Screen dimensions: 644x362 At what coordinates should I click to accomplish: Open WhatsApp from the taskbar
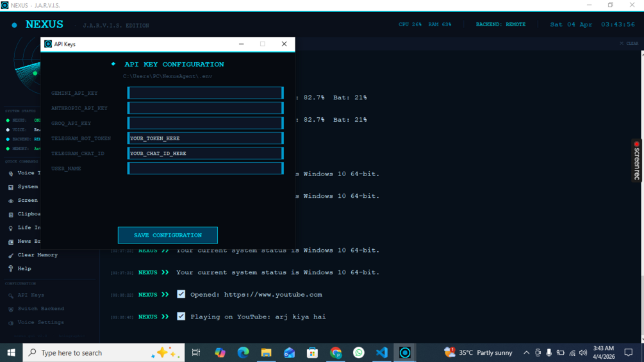coord(359,352)
